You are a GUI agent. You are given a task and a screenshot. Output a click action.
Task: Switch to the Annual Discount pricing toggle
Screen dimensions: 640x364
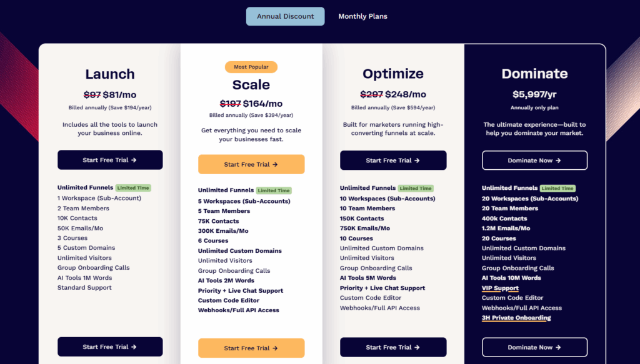[285, 16]
